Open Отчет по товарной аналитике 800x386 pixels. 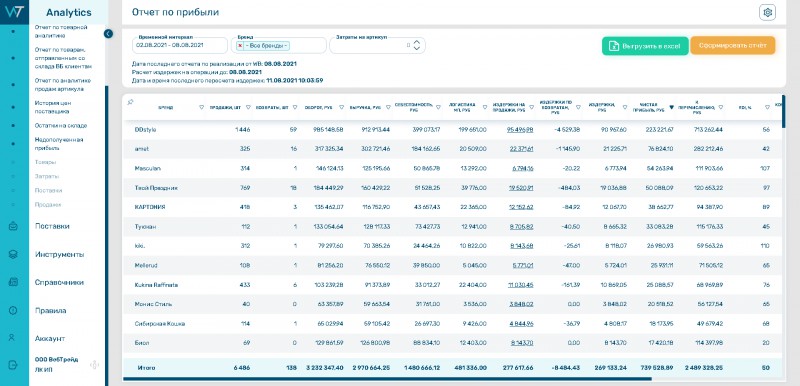tap(61, 32)
